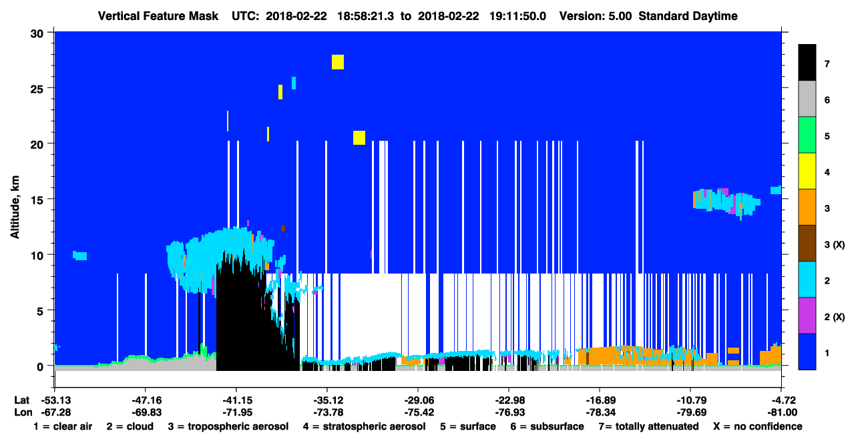Viewport: 868px width, 445px height.
Task: Click the altitude tick label 25
Action: click(38, 88)
